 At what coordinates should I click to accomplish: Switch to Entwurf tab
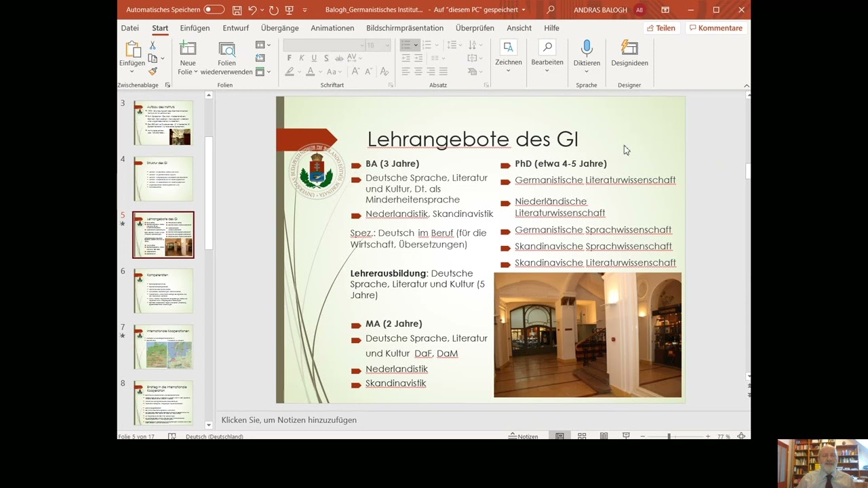pyautogui.click(x=236, y=28)
